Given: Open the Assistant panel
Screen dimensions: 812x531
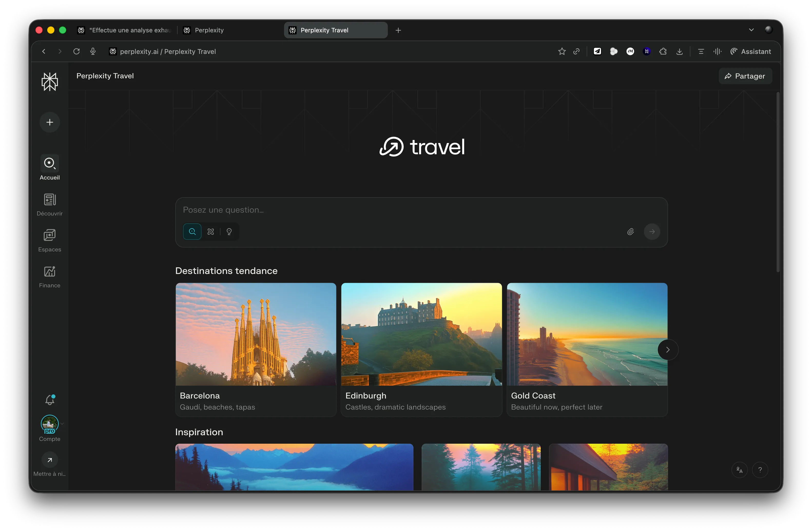Looking at the screenshot, I should pyautogui.click(x=751, y=52).
